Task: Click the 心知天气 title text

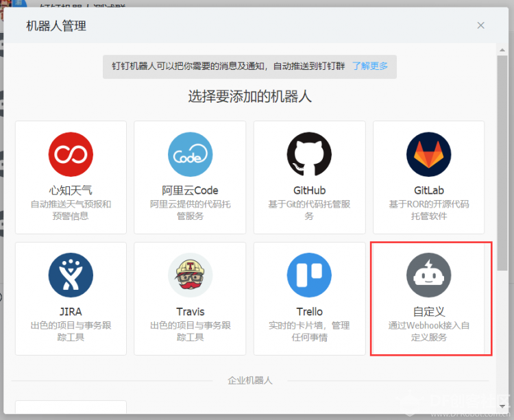Action: [x=71, y=190]
